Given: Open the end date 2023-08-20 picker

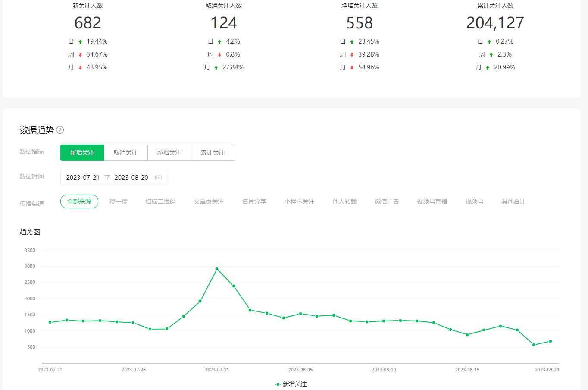Looking at the screenshot, I should coord(131,178).
